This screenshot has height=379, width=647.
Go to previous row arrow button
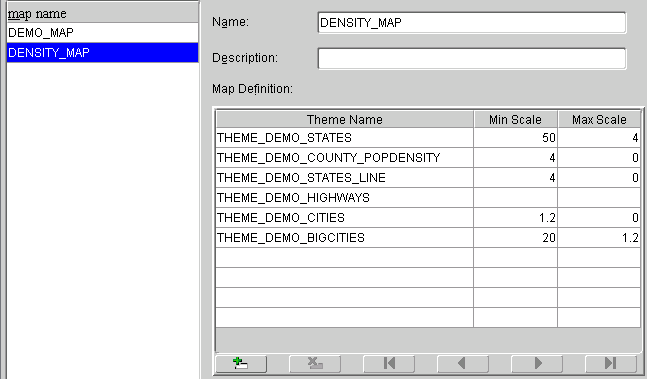click(x=463, y=363)
